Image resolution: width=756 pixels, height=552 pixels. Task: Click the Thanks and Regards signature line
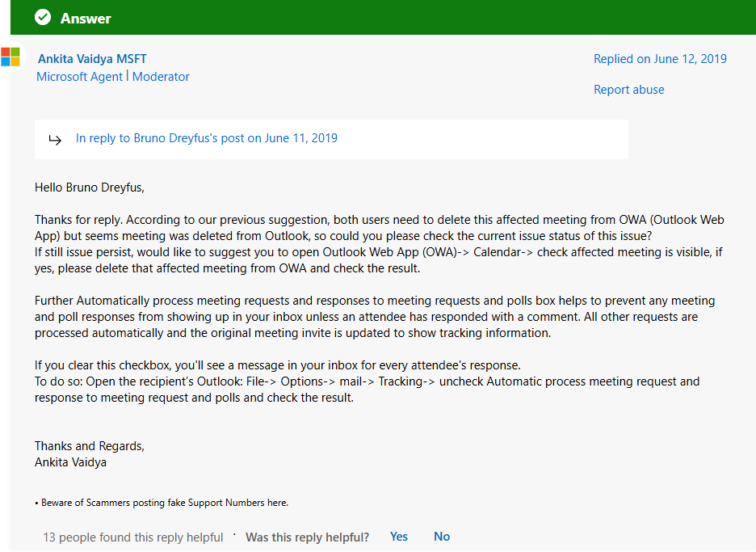90,446
